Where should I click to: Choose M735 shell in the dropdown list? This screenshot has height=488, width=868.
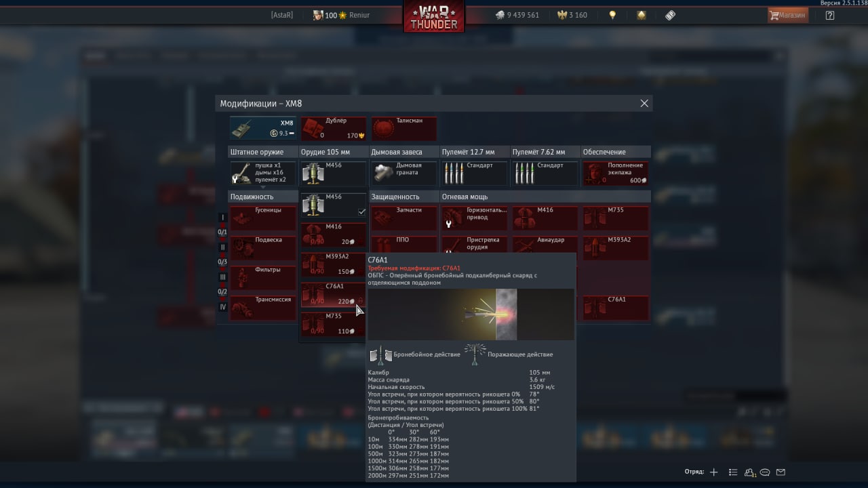click(x=333, y=325)
